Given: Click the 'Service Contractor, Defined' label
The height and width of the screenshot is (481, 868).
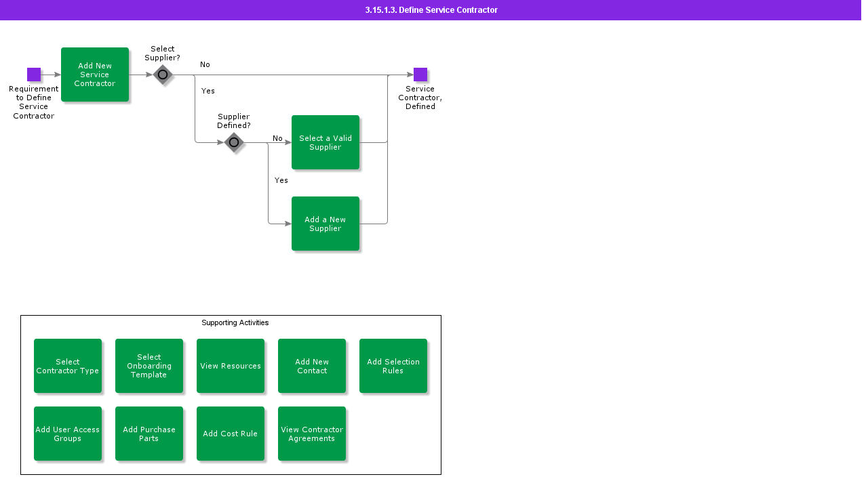Looking at the screenshot, I should [x=420, y=98].
